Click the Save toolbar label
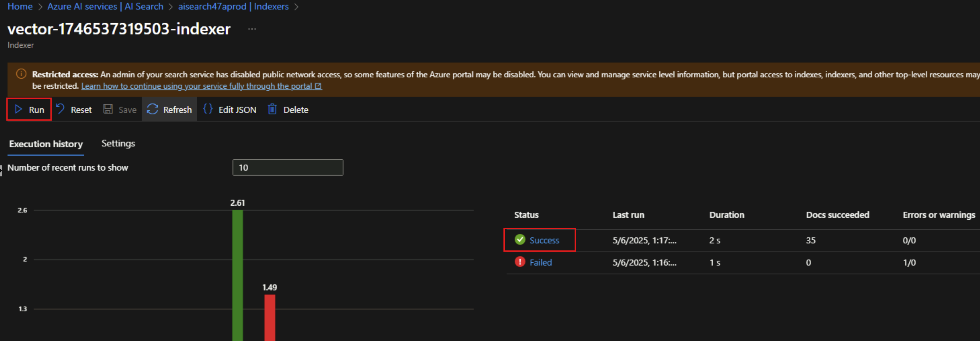 tap(127, 110)
